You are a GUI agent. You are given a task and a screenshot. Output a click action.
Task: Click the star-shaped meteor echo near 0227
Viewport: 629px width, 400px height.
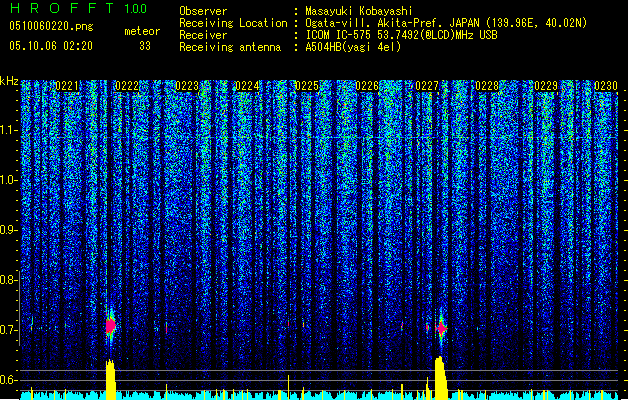point(441,329)
